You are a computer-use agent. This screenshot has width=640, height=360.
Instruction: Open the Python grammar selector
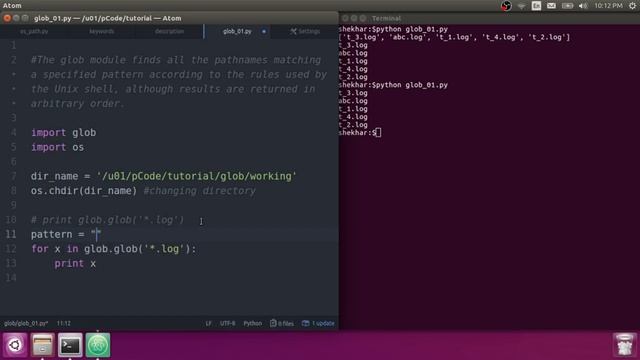pyautogui.click(x=253, y=323)
